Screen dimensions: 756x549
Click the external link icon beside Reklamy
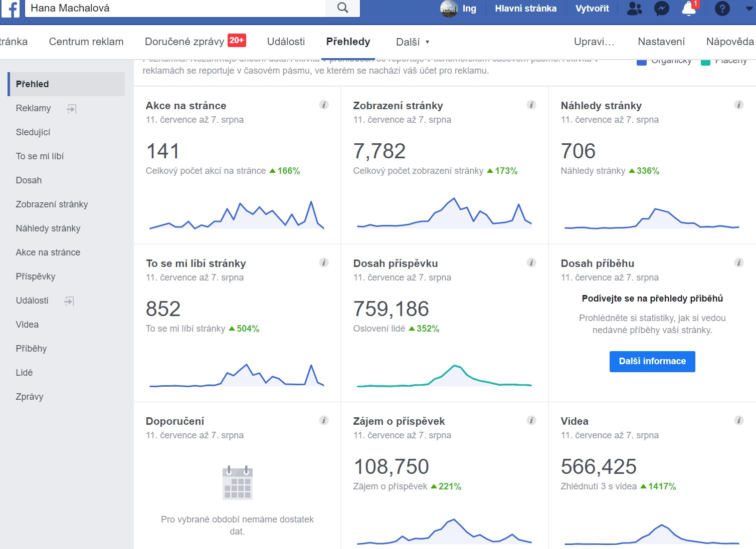click(71, 109)
